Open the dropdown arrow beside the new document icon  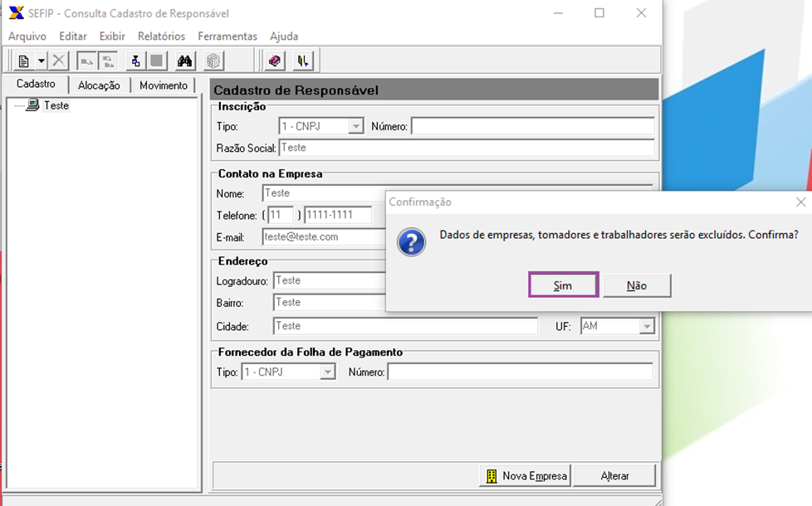click(x=41, y=61)
